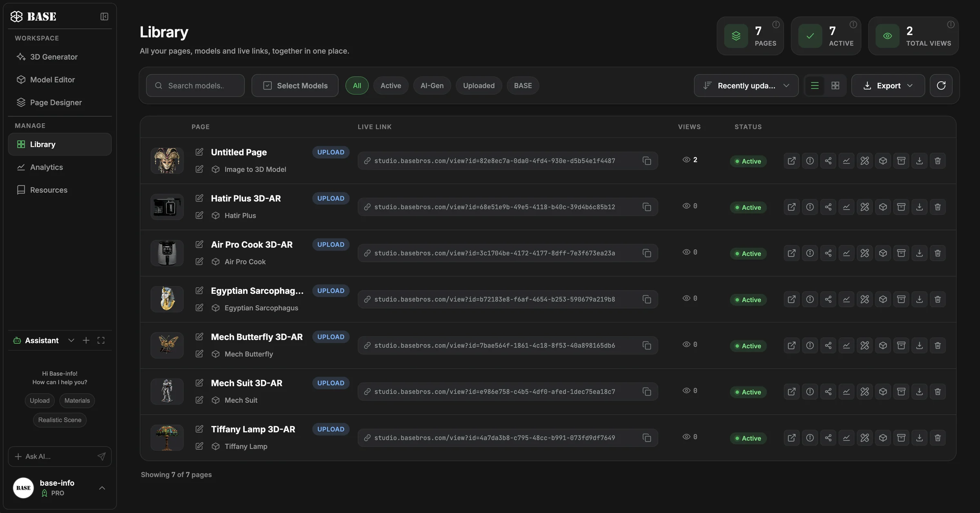The image size is (980, 513).
Task: Expand the base-info account menu
Action: point(102,488)
